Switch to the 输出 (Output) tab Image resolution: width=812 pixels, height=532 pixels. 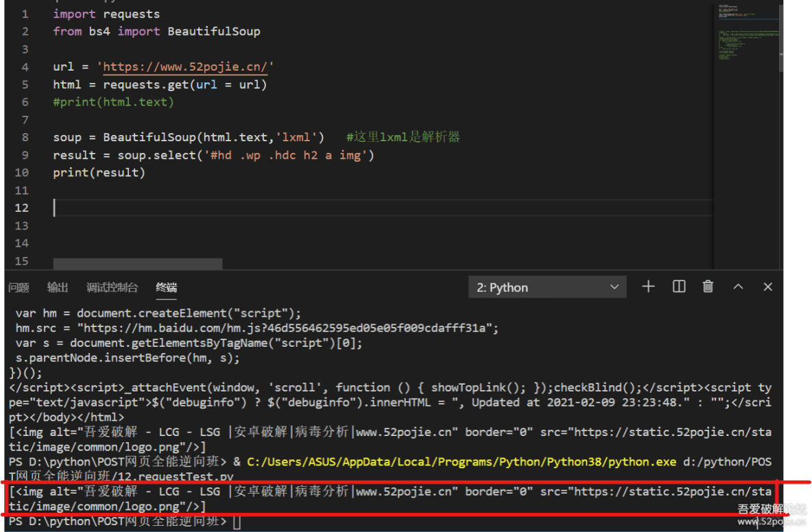pos(58,287)
